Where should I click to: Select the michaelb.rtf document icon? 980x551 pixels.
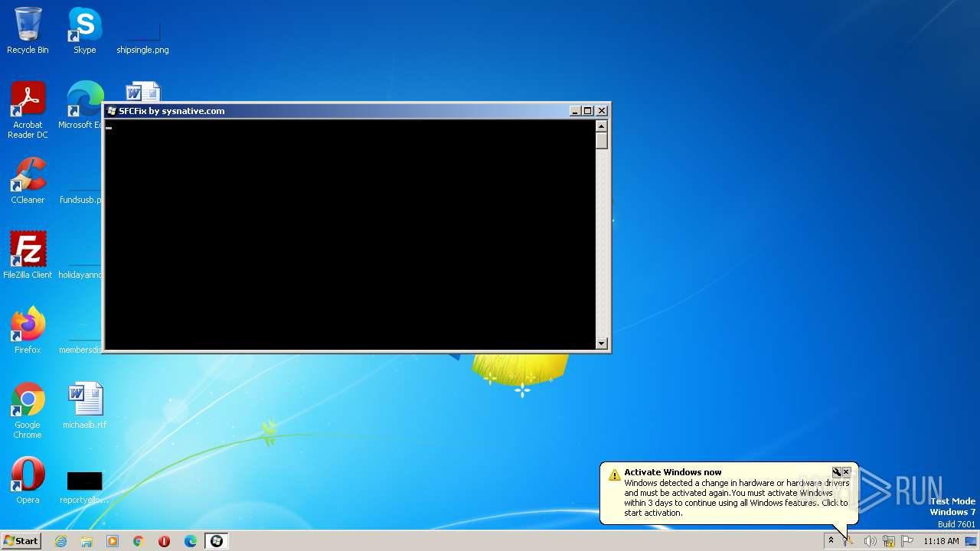(x=85, y=406)
